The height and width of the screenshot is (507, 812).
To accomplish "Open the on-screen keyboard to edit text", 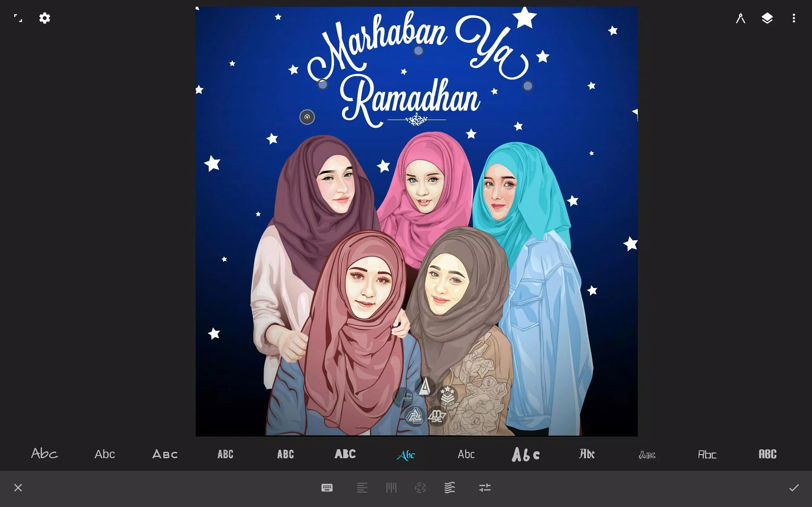I will click(x=327, y=487).
